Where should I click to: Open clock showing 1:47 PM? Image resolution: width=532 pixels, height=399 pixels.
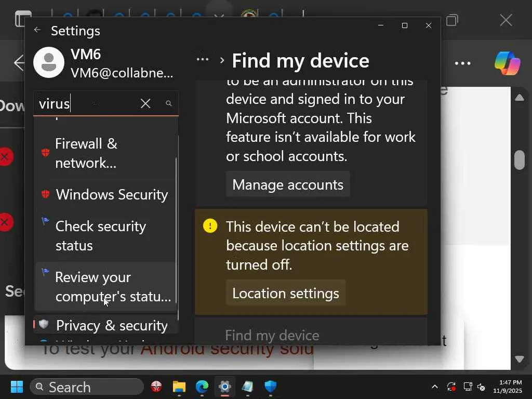[508, 387]
